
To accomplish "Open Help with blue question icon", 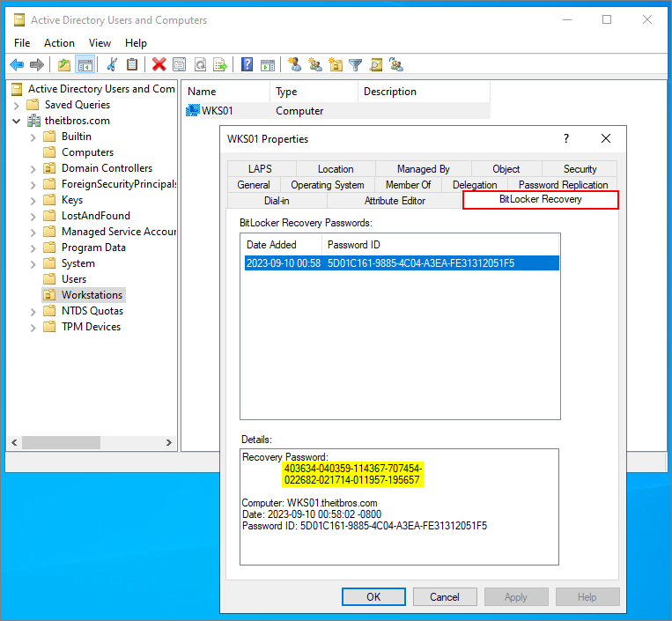I will pyautogui.click(x=247, y=64).
